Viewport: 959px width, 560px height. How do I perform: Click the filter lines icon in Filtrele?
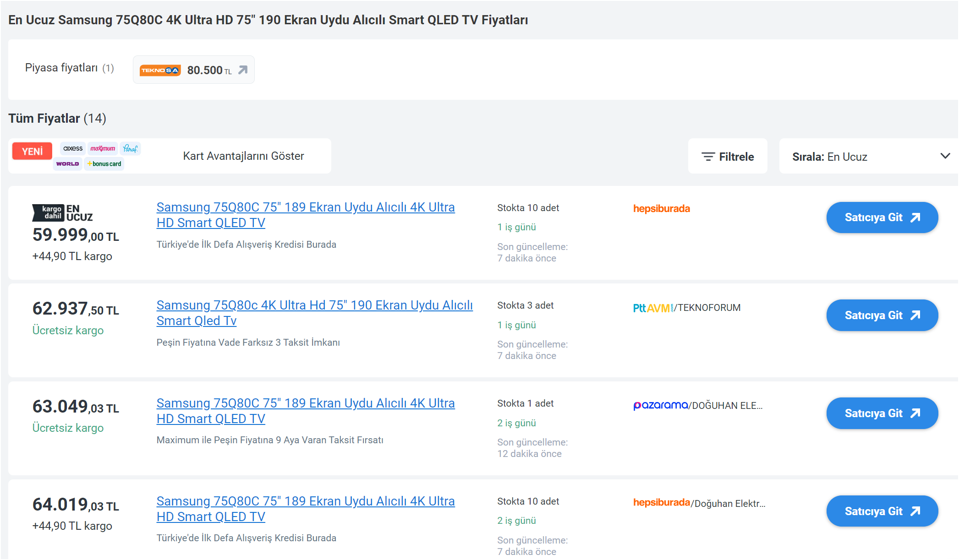pyautogui.click(x=708, y=157)
